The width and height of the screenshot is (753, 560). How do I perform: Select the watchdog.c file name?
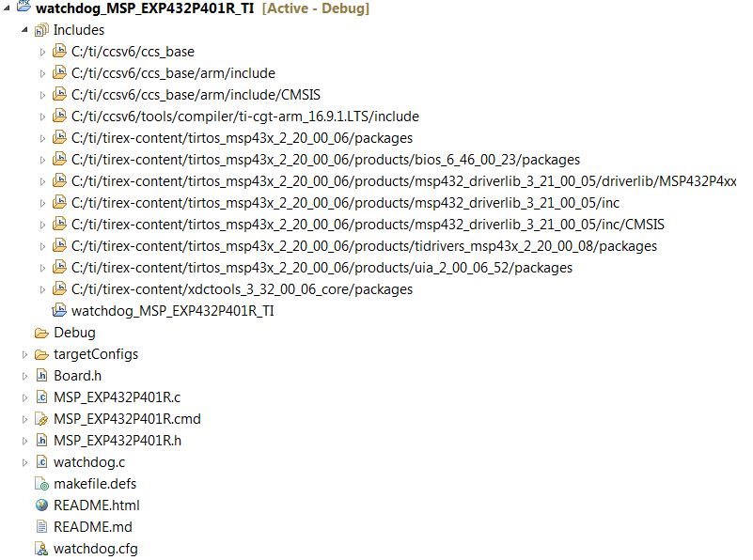[x=89, y=462]
